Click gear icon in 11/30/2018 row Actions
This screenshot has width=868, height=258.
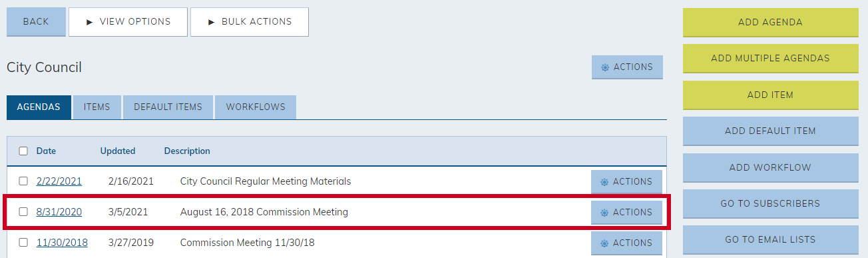[604, 243]
